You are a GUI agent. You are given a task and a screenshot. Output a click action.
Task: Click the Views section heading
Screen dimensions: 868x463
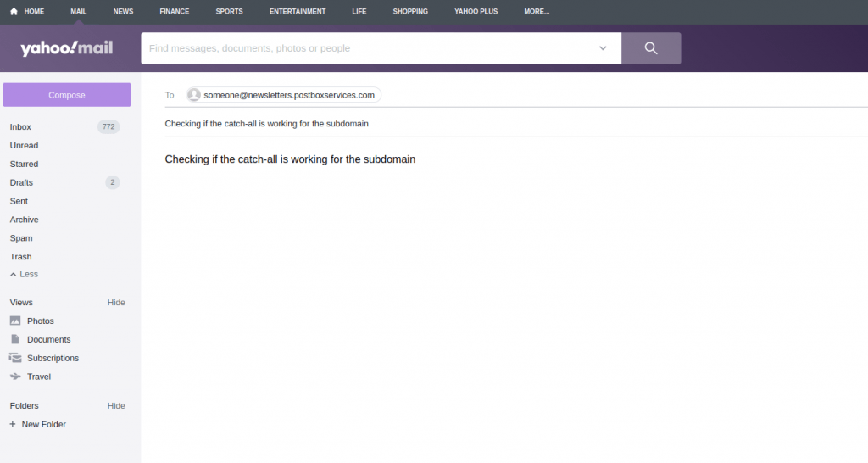click(x=21, y=303)
